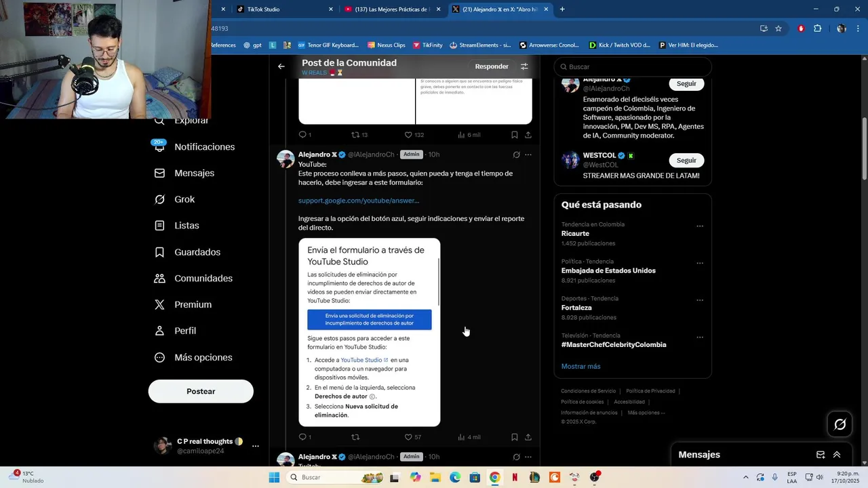Open #MasterChefCelebrityColombia trend
Screen dimensions: 868x488
[614, 344]
